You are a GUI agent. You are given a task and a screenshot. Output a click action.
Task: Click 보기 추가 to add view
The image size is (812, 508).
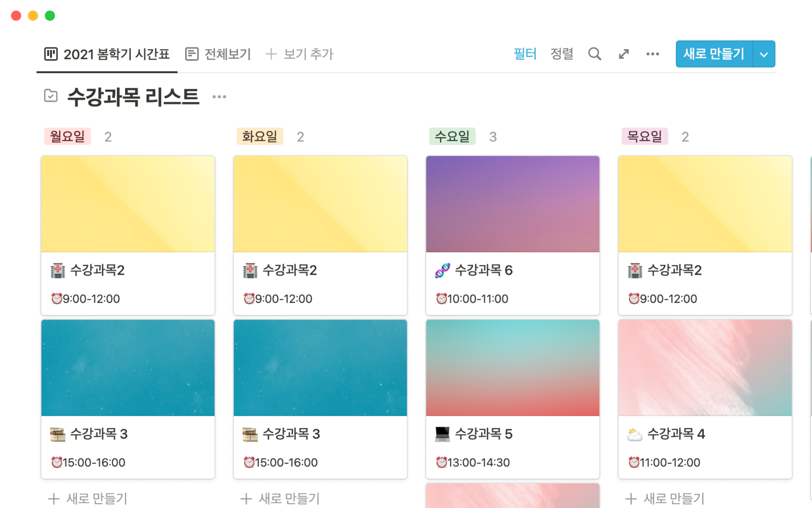pos(299,54)
